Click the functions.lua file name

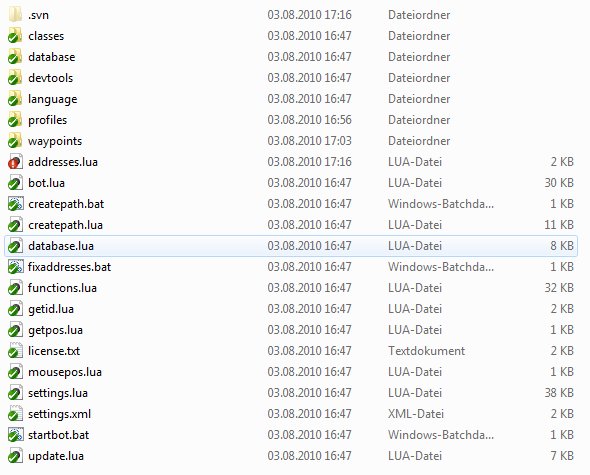pyautogui.click(x=62, y=288)
